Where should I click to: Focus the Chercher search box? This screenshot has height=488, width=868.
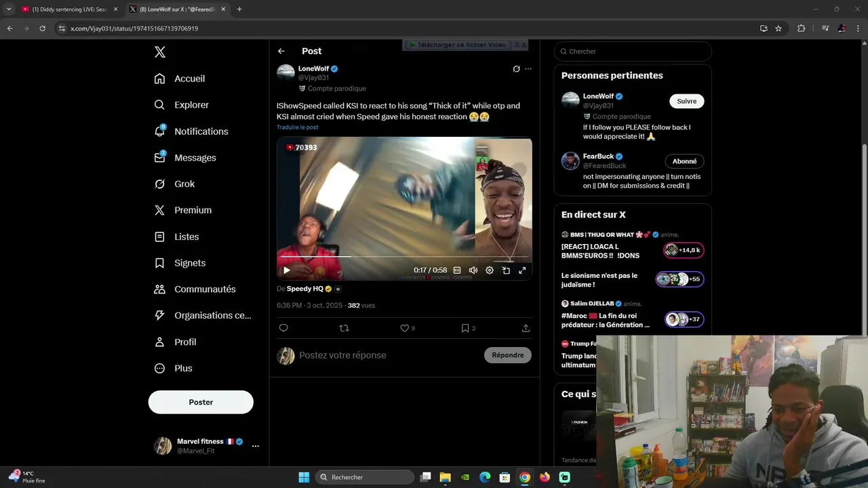click(633, 52)
